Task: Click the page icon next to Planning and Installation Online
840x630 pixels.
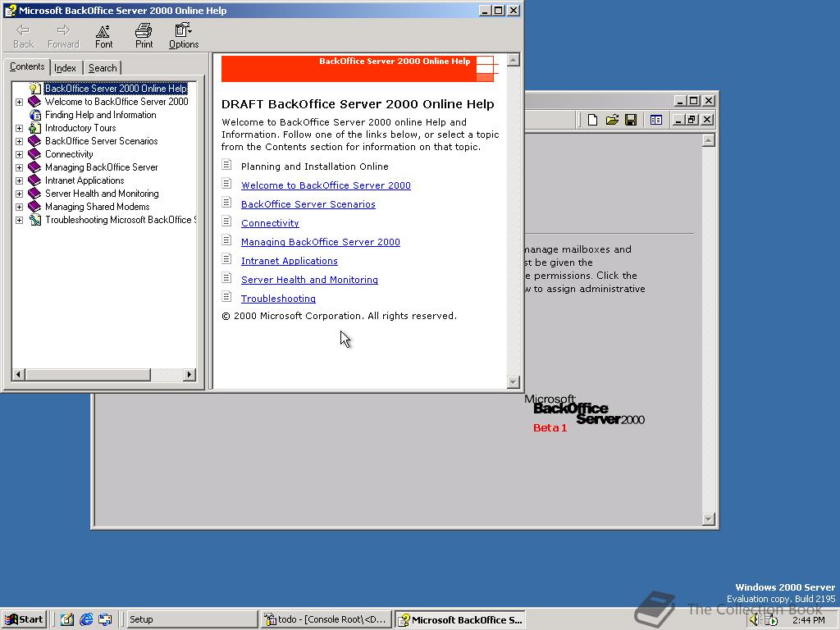Action: [x=226, y=164]
